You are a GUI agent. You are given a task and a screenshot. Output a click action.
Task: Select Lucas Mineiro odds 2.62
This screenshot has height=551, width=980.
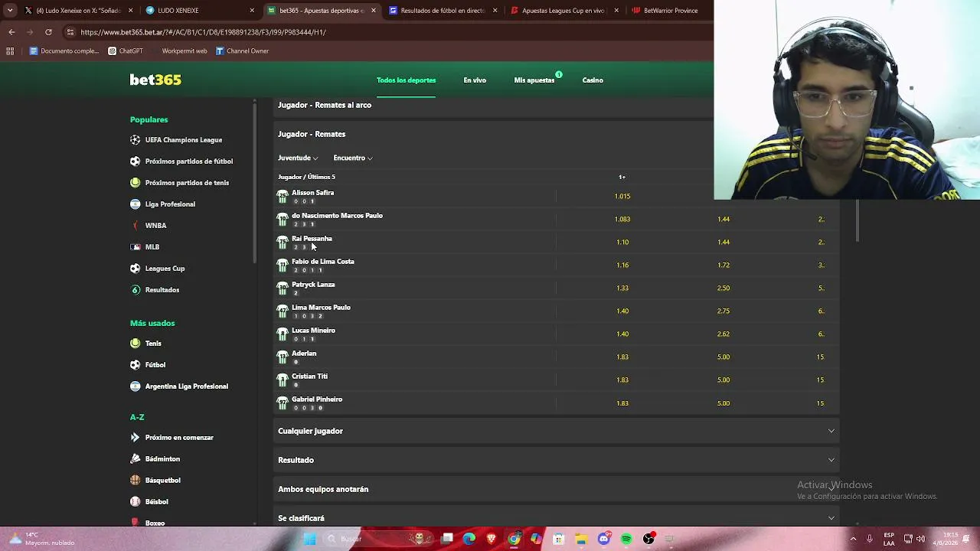point(724,334)
